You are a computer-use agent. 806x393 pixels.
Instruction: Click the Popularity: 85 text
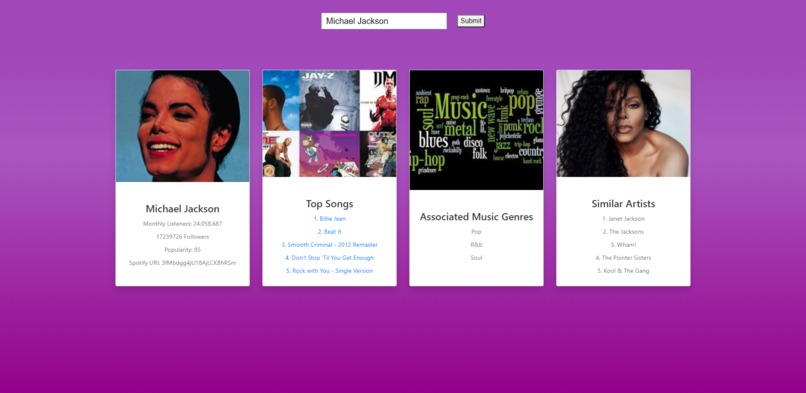coord(182,250)
